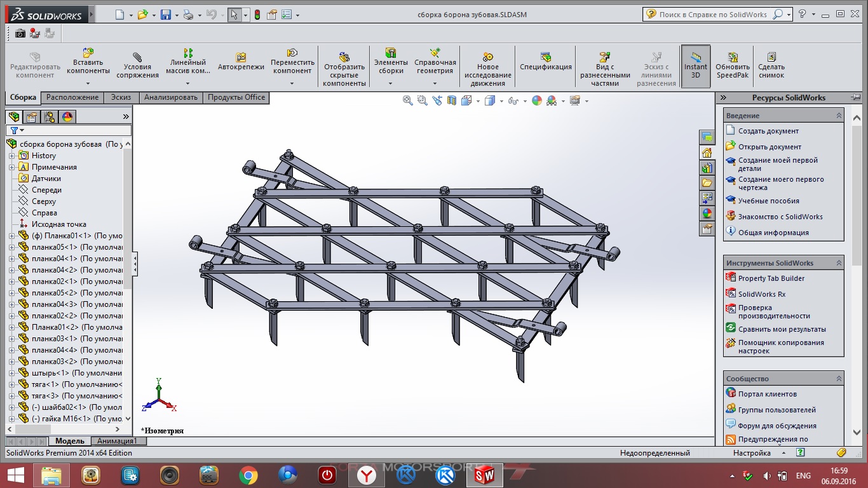Click in the SolidWorks help search field
868x488 pixels.
click(713, 15)
